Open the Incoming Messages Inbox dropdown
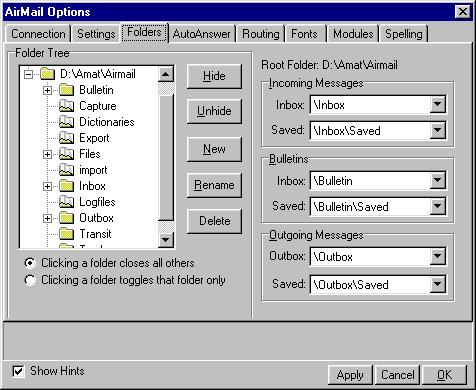 (437, 105)
